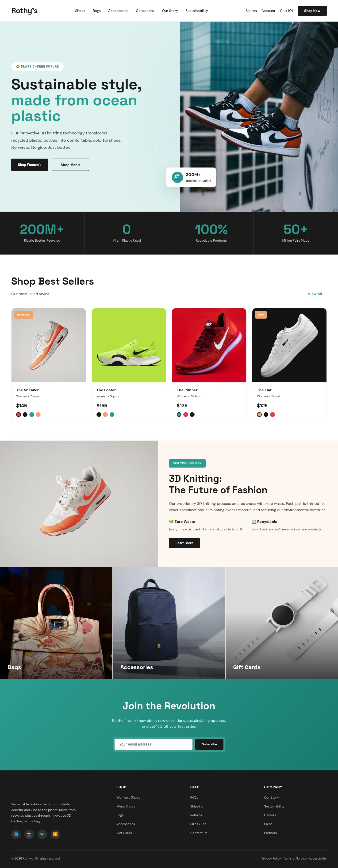Click the play button social icon in footer
The height and width of the screenshot is (868, 338).
click(x=55, y=834)
